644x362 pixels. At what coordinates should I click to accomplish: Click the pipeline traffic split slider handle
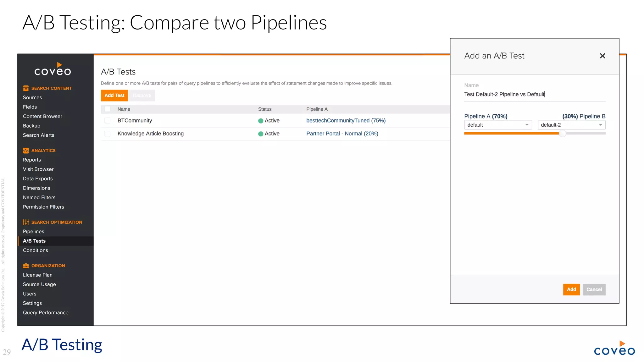(x=562, y=134)
